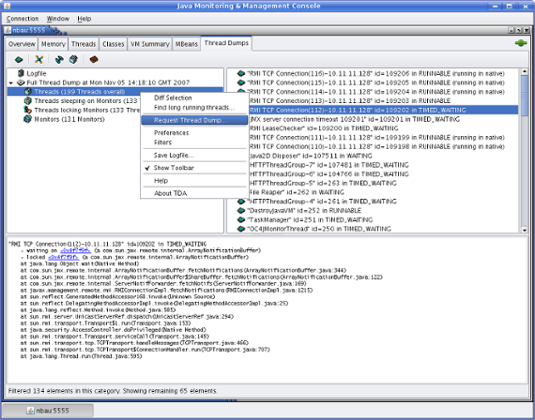535x420 pixels.
Task: Choose Diff Selection from context menu
Action: (194, 98)
